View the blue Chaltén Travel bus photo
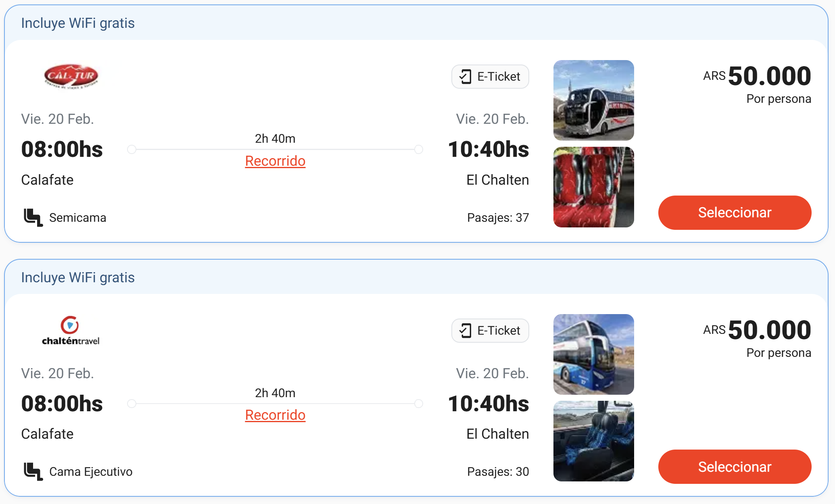The image size is (835, 504). (593, 354)
